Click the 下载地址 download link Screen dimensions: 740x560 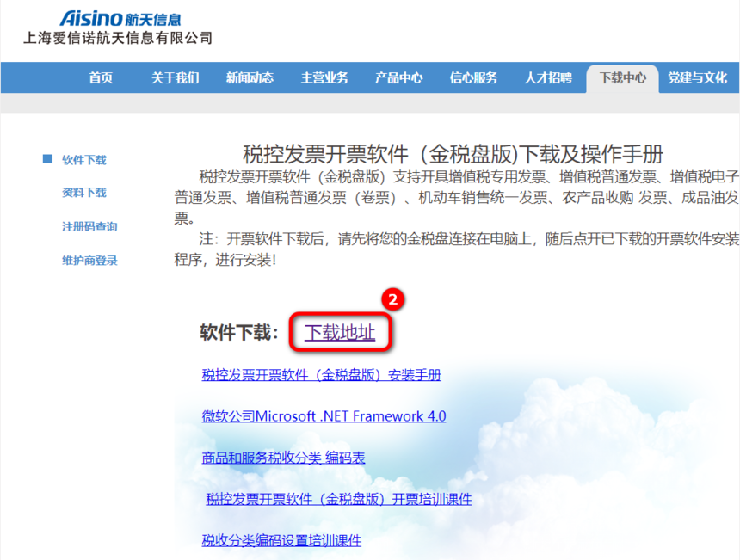tap(340, 333)
